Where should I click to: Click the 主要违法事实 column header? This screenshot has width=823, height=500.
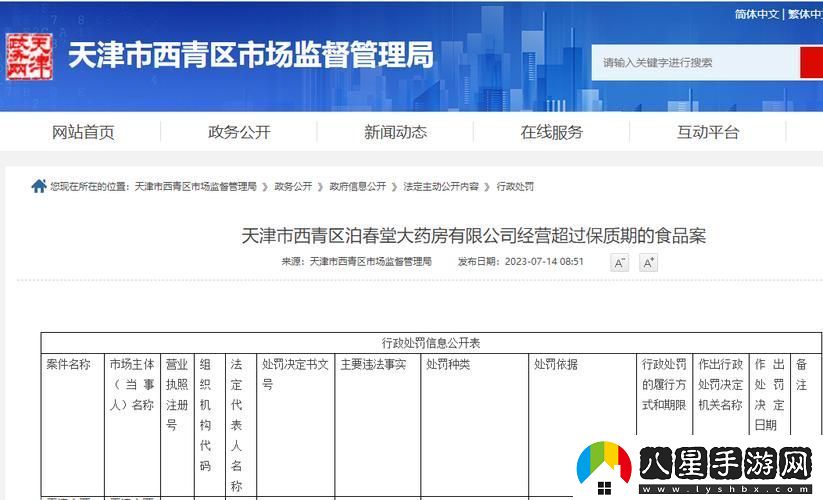coord(373,364)
